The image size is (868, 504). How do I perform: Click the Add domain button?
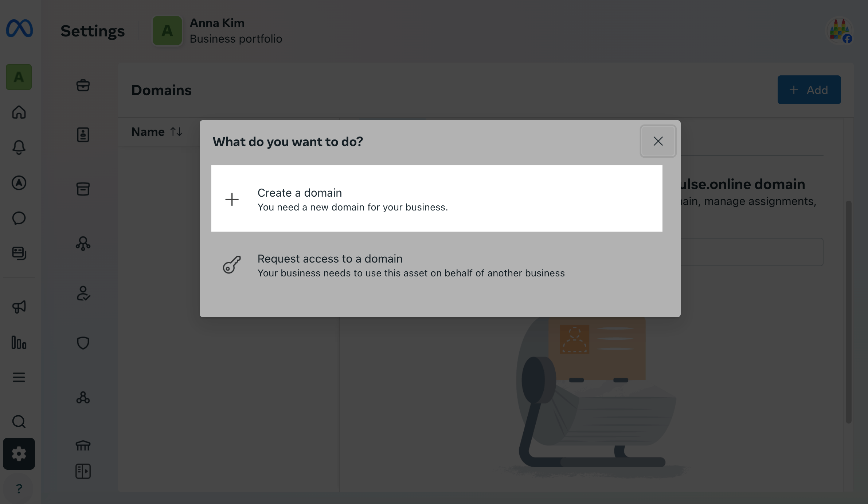(809, 90)
